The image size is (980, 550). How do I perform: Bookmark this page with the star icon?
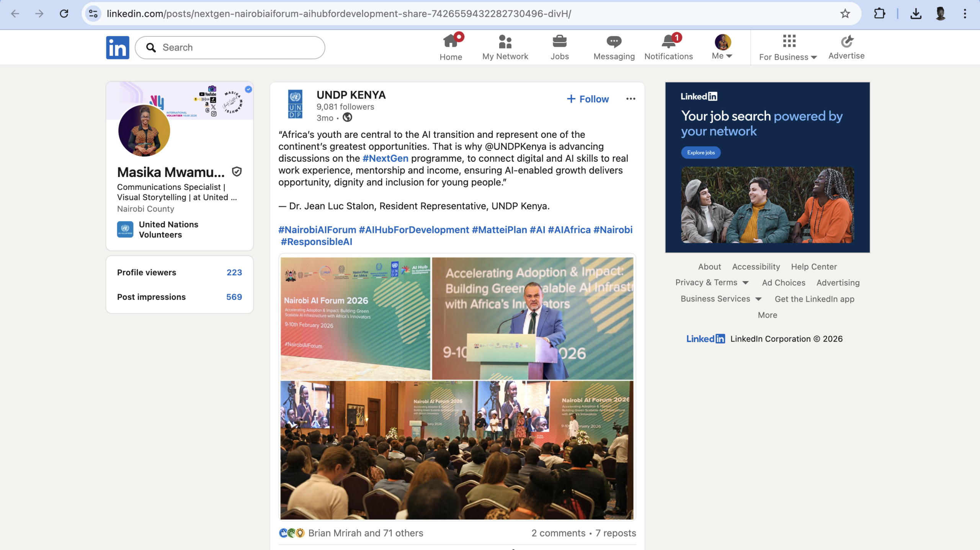click(x=845, y=14)
